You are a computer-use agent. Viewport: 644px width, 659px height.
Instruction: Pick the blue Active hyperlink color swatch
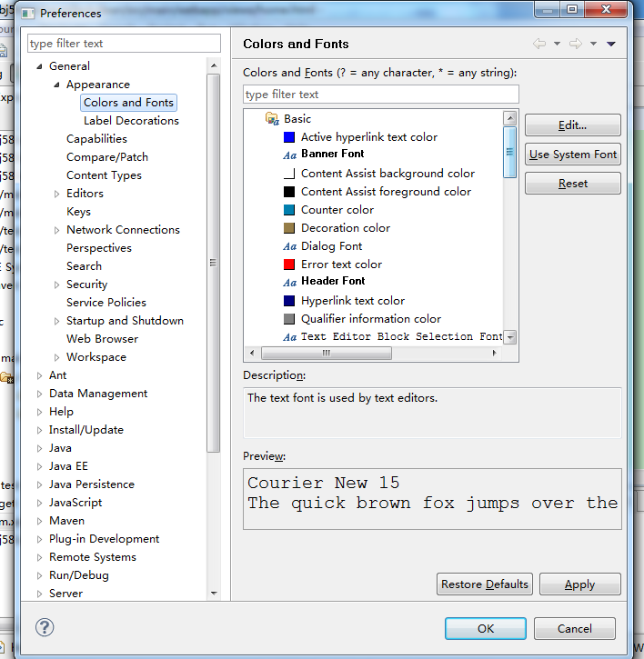coord(289,137)
